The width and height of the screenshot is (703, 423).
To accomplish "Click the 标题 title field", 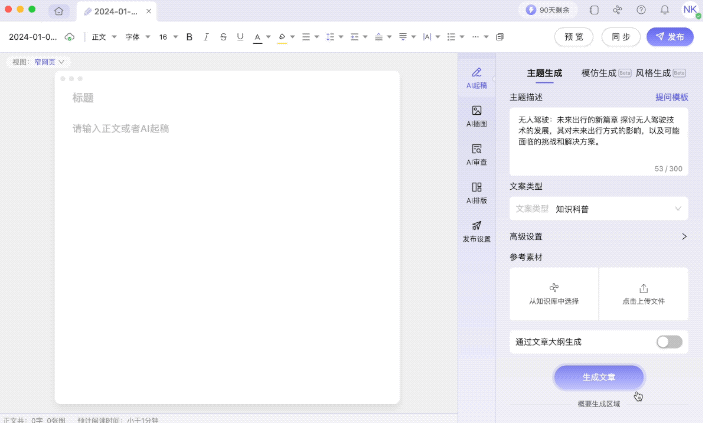I will [x=84, y=98].
